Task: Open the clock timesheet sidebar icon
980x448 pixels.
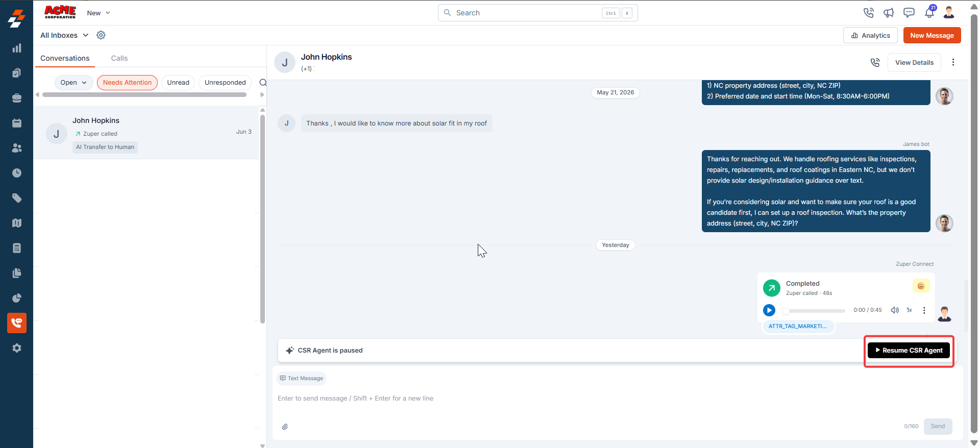Action: (x=17, y=173)
